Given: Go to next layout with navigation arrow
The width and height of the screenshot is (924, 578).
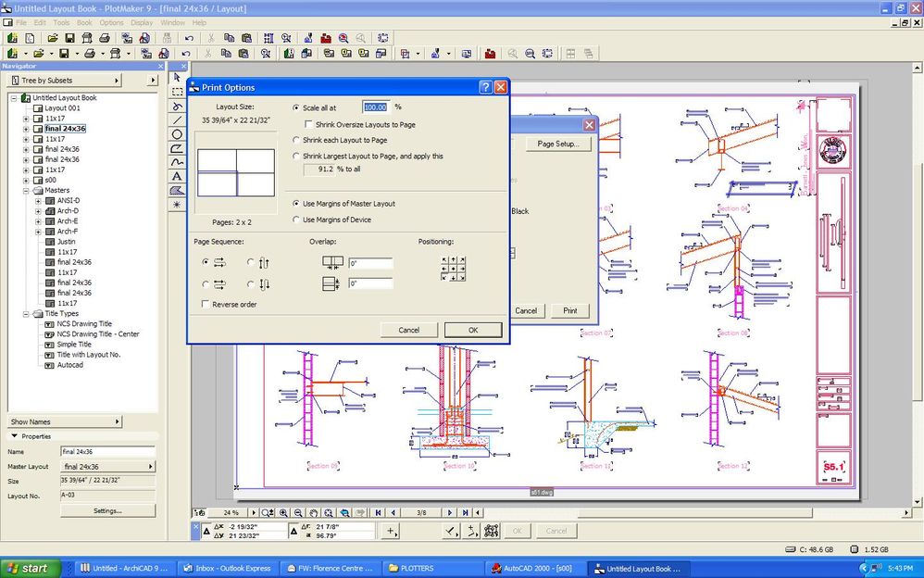Looking at the screenshot, I should pyautogui.click(x=450, y=512).
